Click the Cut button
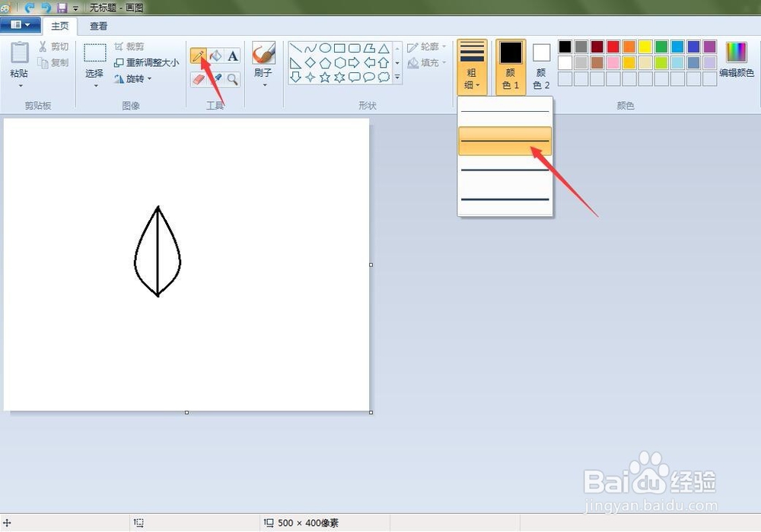 pyautogui.click(x=53, y=46)
